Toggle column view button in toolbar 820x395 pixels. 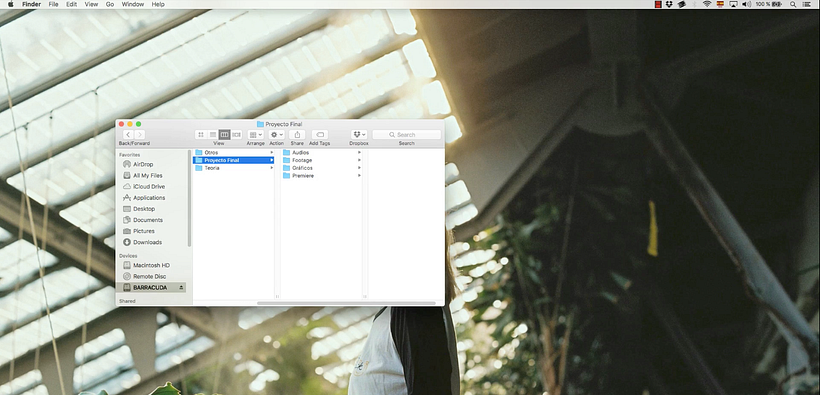pos(224,135)
